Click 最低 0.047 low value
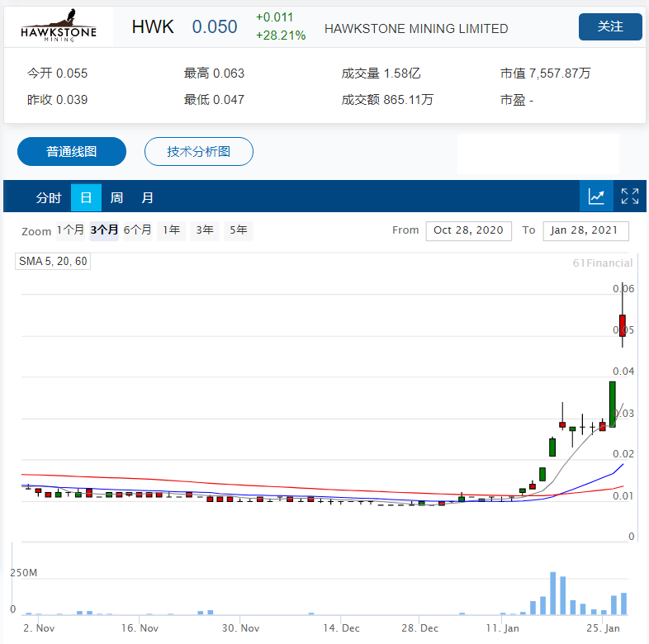649x644 pixels. pos(214,100)
